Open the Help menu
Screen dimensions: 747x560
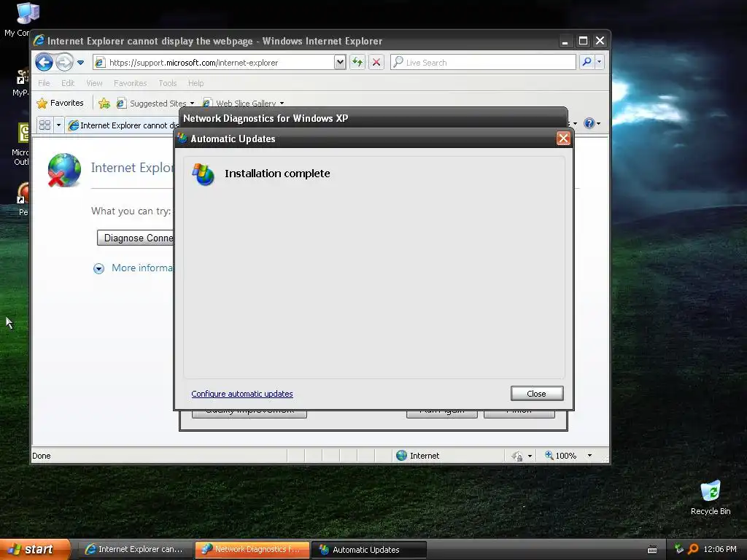(x=196, y=83)
